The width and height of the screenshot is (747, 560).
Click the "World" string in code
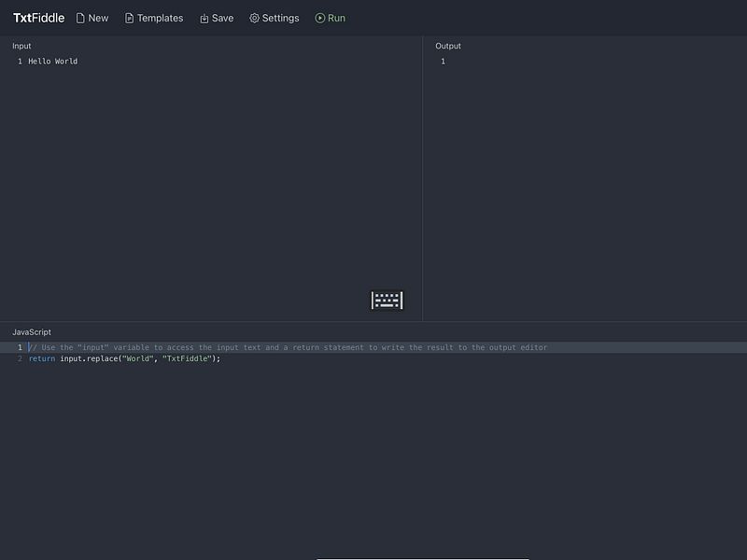[x=138, y=358]
